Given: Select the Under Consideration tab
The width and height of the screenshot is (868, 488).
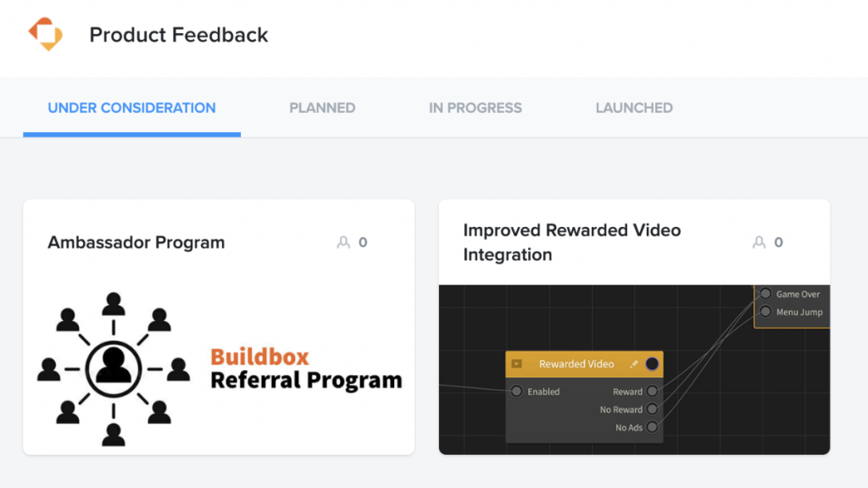Looking at the screenshot, I should [x=131, y=108].
